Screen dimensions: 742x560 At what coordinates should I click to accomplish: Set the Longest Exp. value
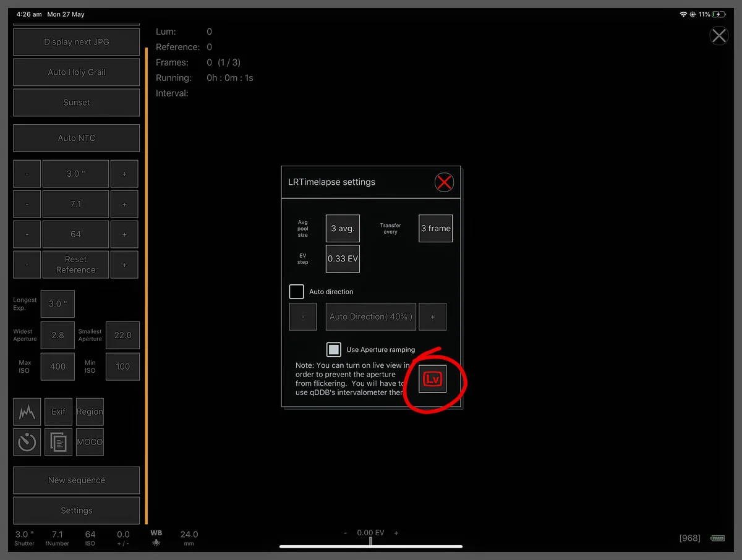click(x=58, y=303)
